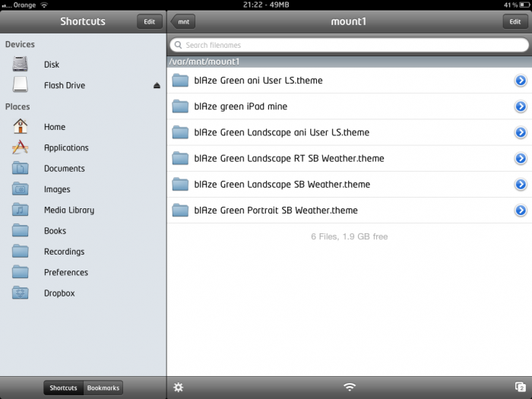Select "blAze Green Landscape RT SB Weather.theme" name

(289, 158)
